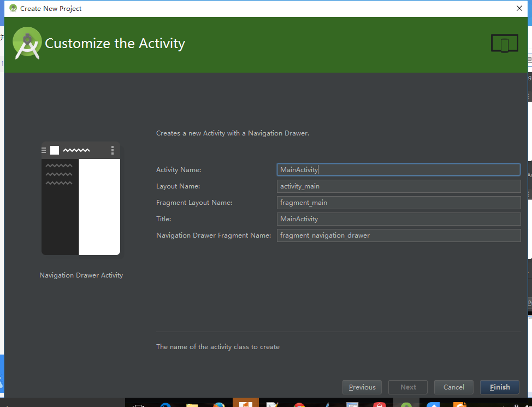
Task: Click the "Layout Name:" label
Action: tap(178, 186)
